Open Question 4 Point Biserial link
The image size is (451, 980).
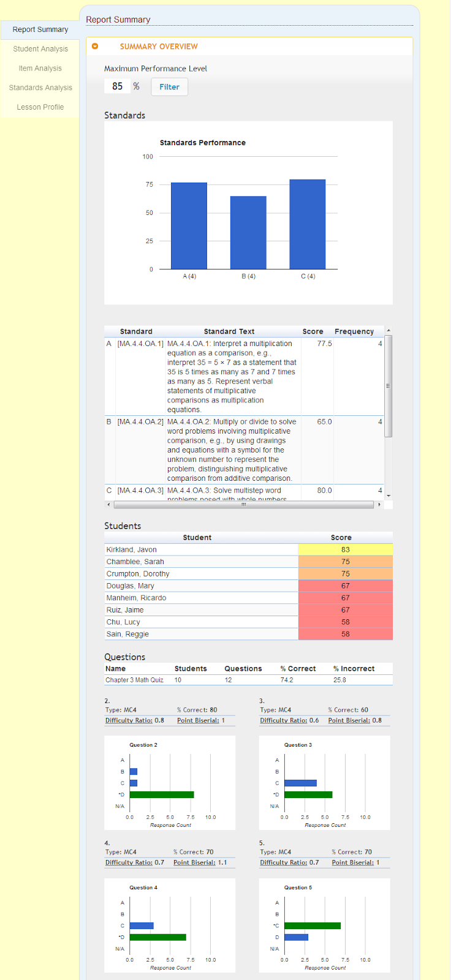194,862
